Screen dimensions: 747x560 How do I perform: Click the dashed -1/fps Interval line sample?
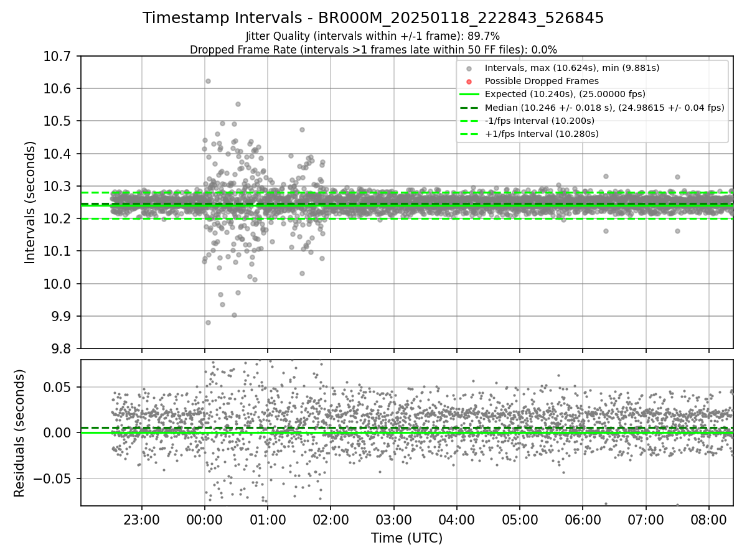click(x=469, y=121)
